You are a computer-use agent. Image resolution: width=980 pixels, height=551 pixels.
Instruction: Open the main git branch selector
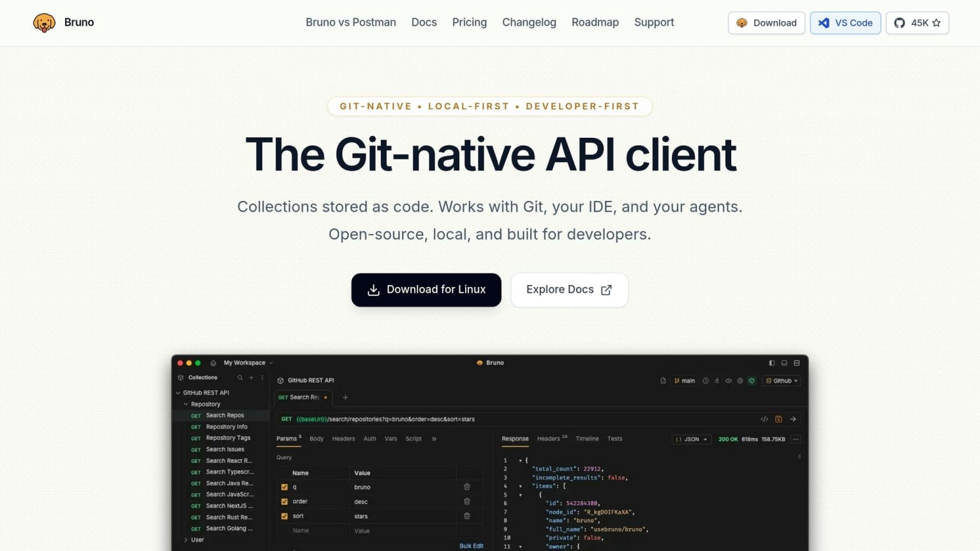point(685,381)
